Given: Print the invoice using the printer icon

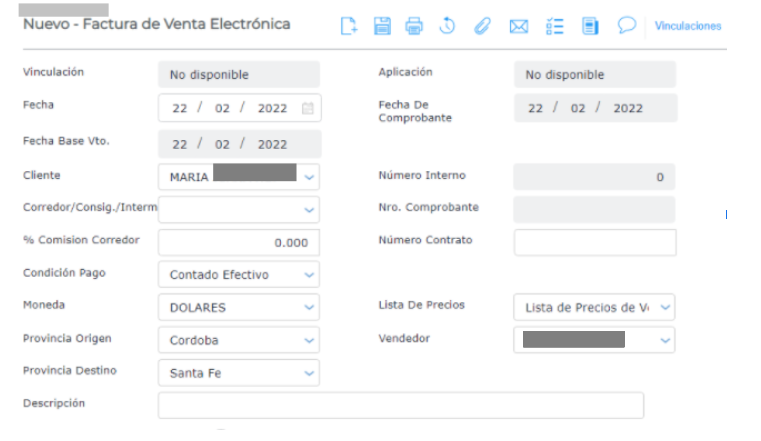Looking at the screenshot, I should (x=414, y=27).
